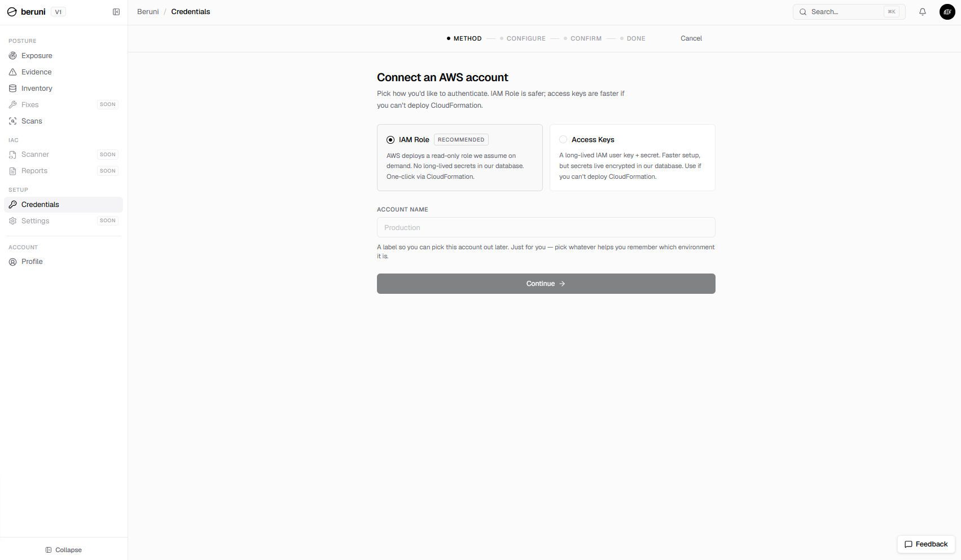This screenshot has width=961, height=560.
Task: Click Credentials in breadcrumb
Action: [x=191, y=12]
